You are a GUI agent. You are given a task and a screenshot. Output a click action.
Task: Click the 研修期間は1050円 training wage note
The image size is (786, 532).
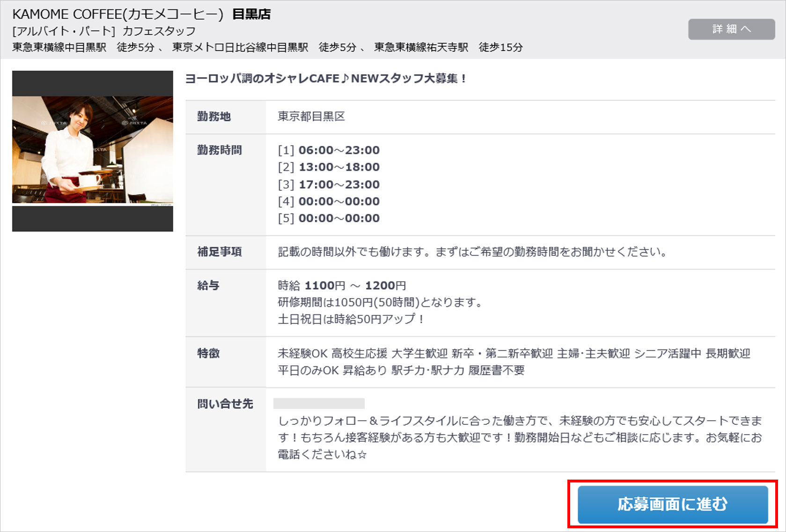(x=380, y=302)
